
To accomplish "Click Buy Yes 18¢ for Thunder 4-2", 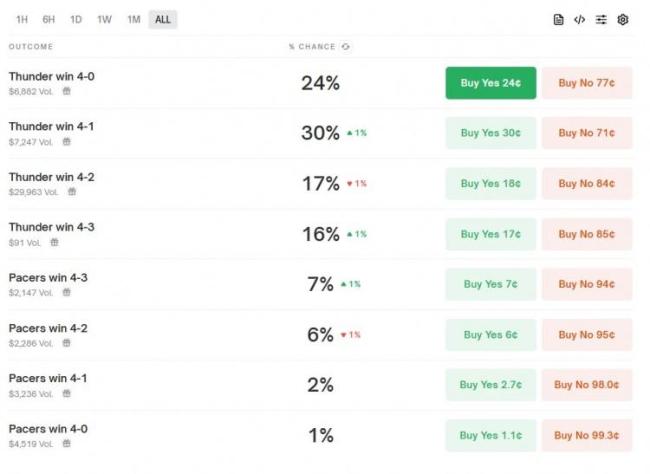I will [x=490, y=184].
